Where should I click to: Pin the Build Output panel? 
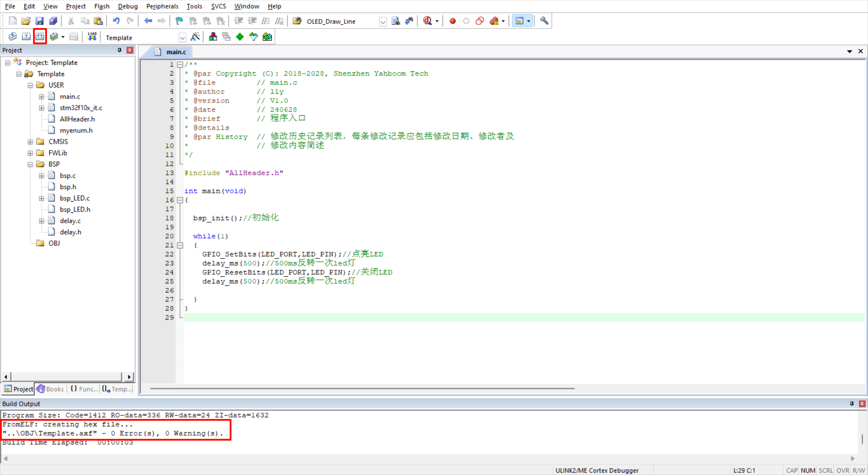coord(852,404)
